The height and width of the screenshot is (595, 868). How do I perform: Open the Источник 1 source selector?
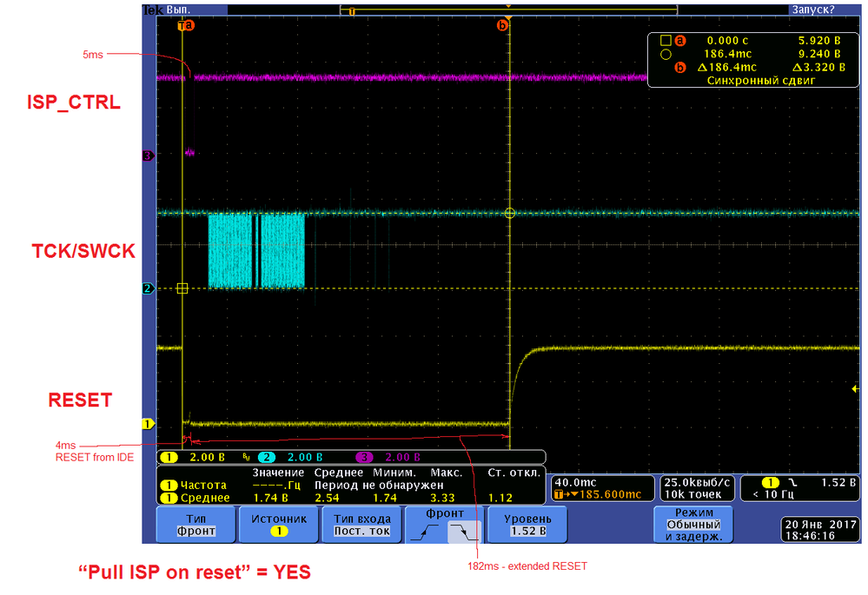(x=278, y=523)
